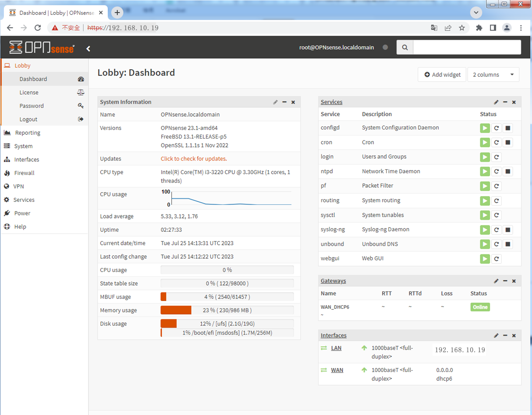
Task: Edit the Interfaces widget settings
Action: pos(496,336)
